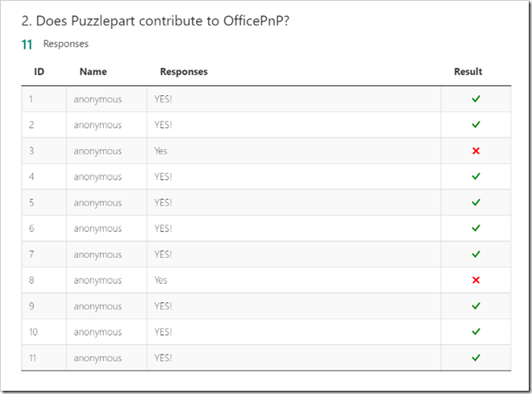Select the 'YES!' response in row 4
The image size is (532, 394).
[163, 176]
